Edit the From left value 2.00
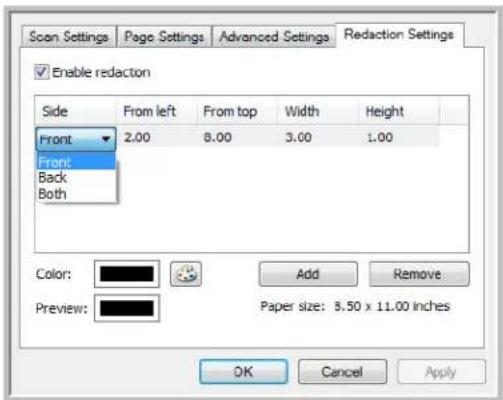 click(x=137, y=137)
